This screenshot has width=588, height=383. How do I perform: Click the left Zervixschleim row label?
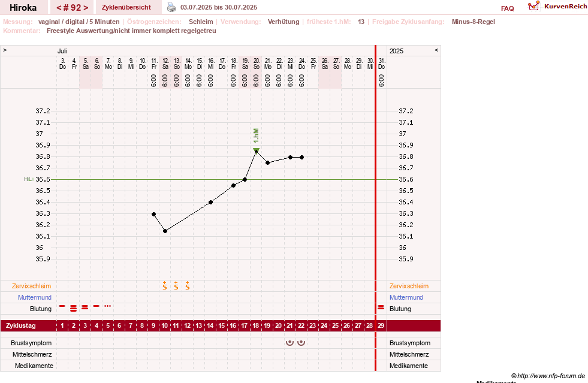[32, 286]
